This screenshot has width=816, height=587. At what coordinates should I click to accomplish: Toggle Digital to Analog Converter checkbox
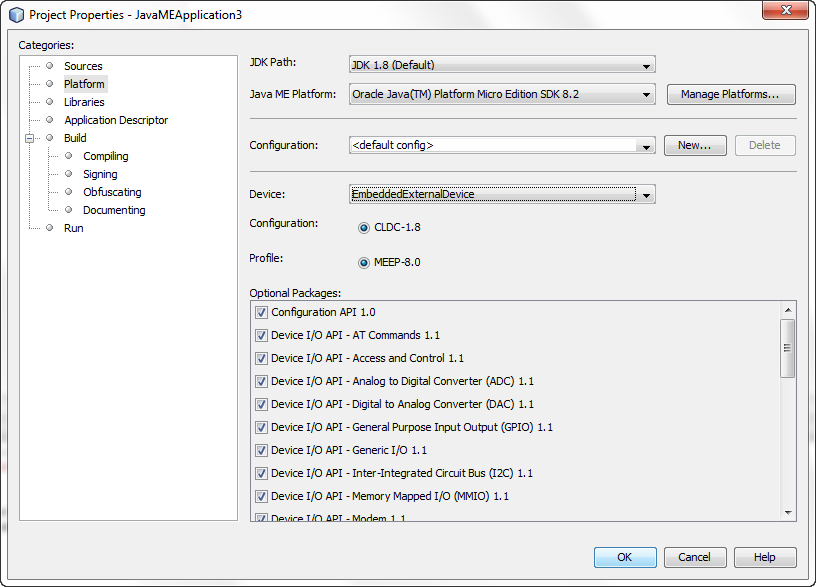coord(261,404)
